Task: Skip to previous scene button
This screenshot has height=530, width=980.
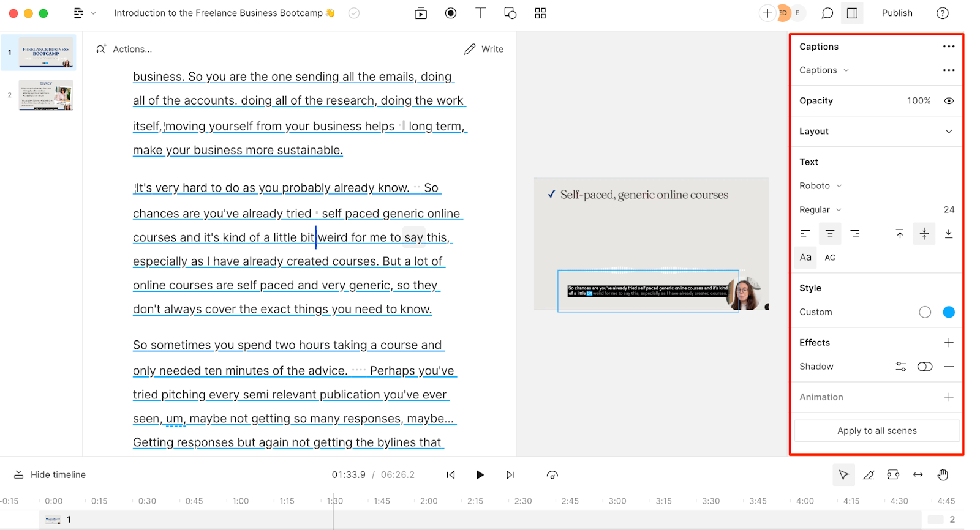Action: pos(451,475)
